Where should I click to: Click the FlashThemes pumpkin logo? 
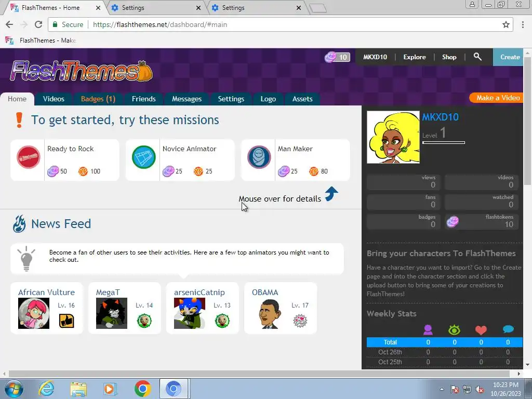82,71
